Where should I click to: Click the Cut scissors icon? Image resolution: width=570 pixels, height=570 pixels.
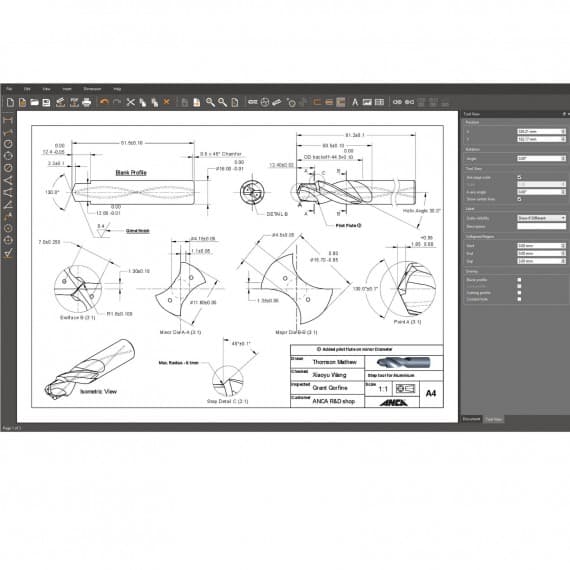coord(131,103)
